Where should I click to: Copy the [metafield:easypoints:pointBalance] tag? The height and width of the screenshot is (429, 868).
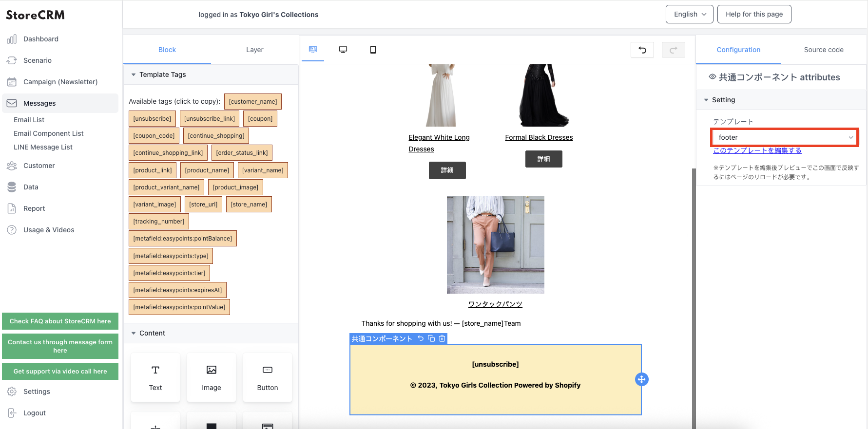point(183,239)
